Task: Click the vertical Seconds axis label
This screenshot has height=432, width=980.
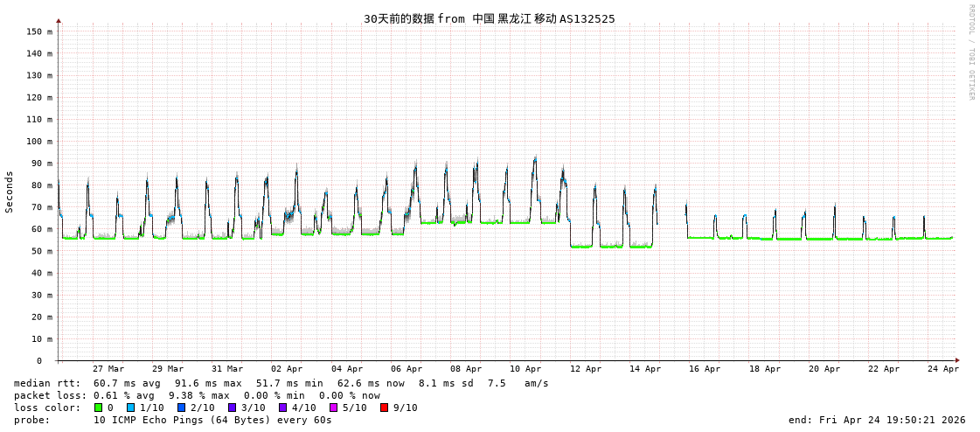Action: click(10, 192)
